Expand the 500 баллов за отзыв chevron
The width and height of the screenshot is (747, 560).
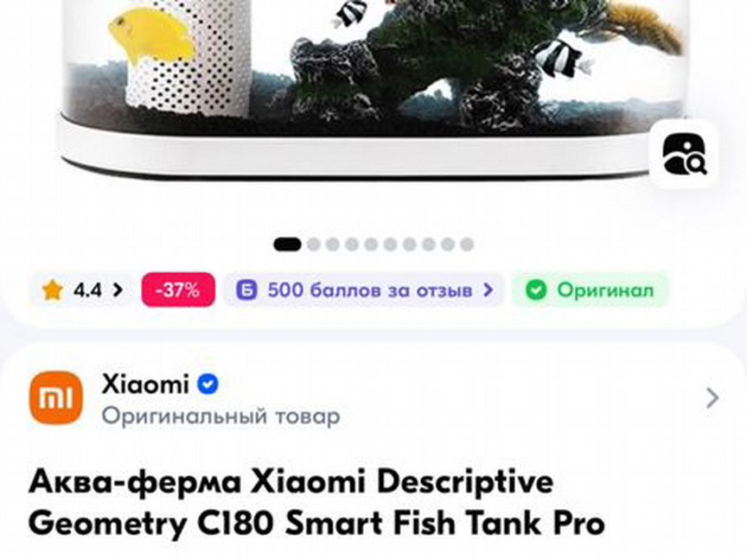click(488, 290)
